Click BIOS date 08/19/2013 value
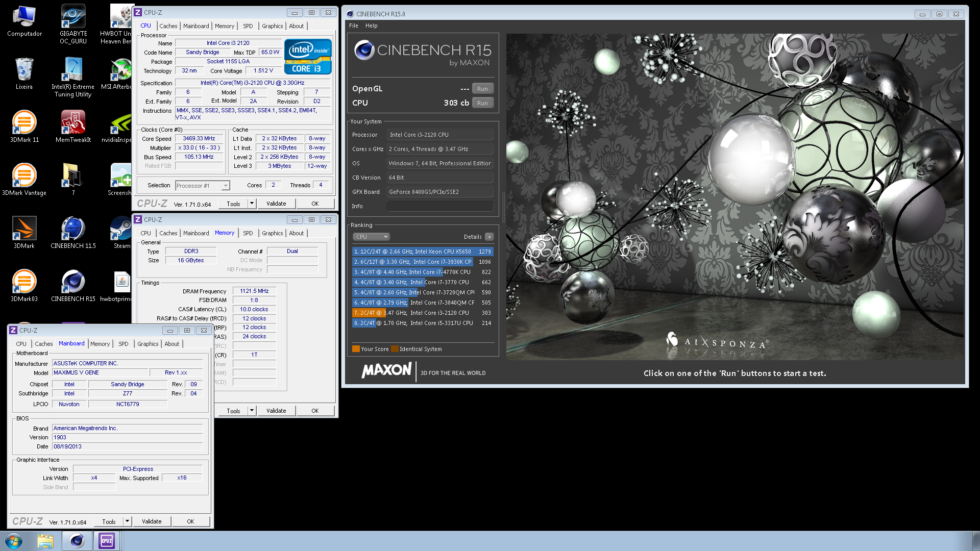Image resolution: width=980 pixels, height=551 pixels. (128, 446)
